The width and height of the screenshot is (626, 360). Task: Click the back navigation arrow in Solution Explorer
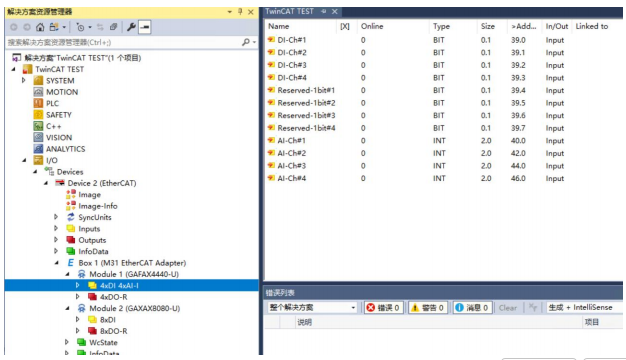[14, 27]
